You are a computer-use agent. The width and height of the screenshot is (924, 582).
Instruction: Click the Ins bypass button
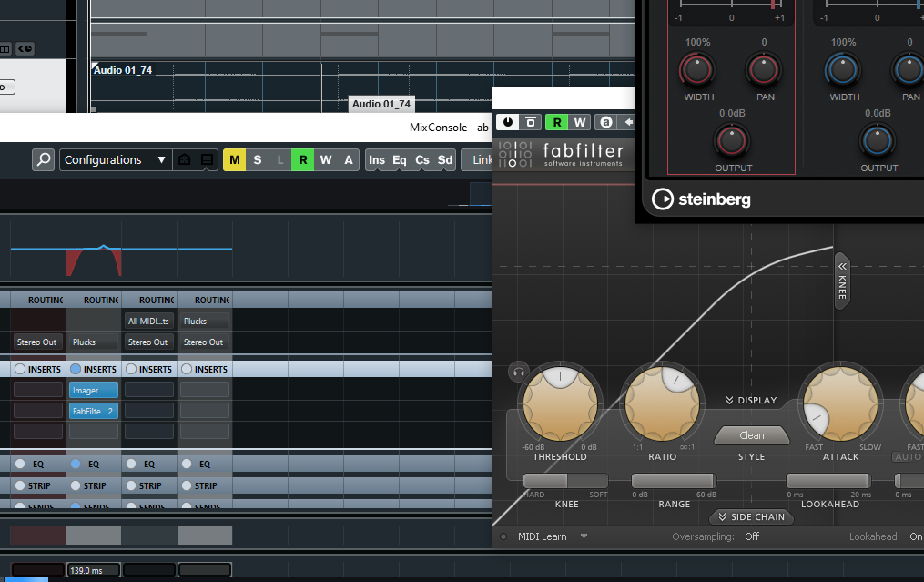(x=377, y=159)
